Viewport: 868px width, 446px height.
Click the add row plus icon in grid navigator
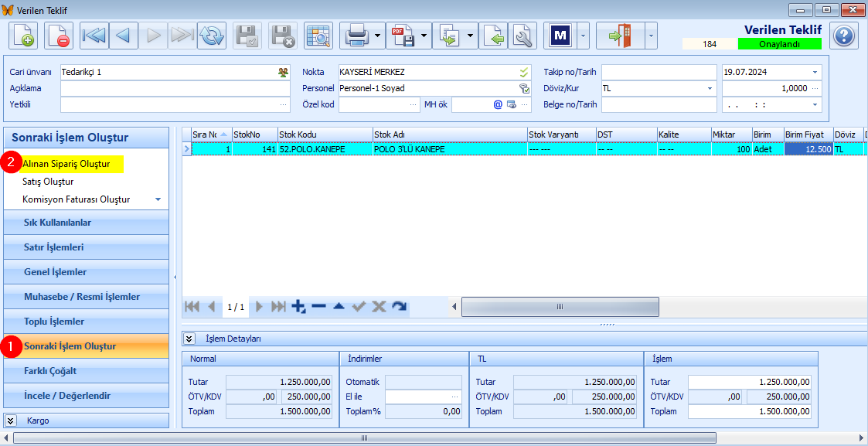(299, 307)
